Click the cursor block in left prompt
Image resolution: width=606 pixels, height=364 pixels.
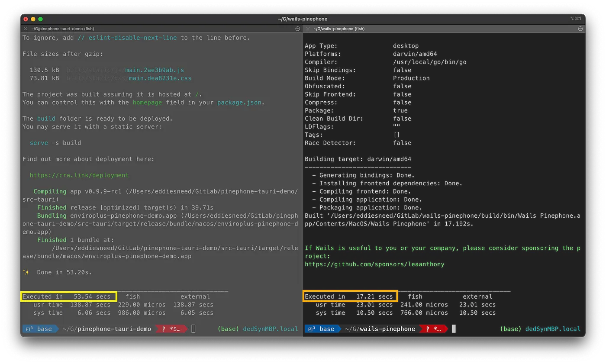(193, 329)
